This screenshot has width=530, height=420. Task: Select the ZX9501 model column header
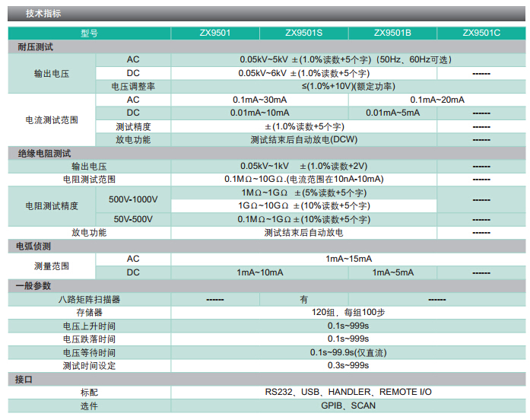coord(216,33)
